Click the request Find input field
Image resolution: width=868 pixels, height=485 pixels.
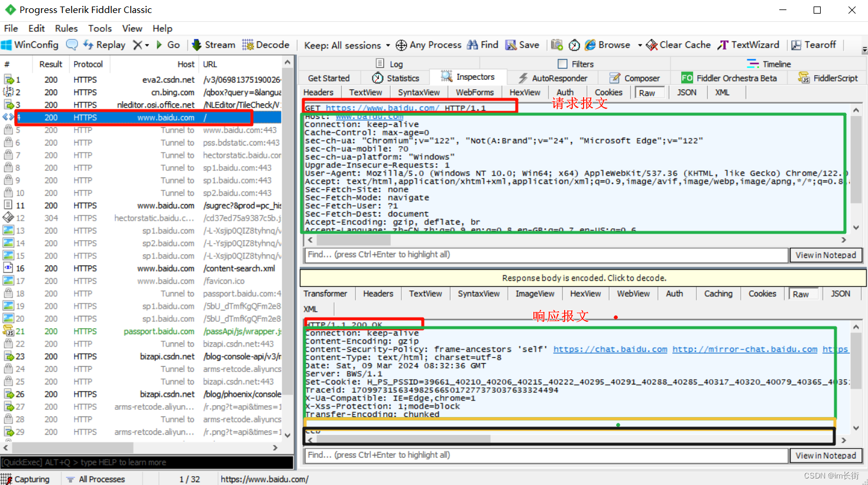click(x=547, y=255)
